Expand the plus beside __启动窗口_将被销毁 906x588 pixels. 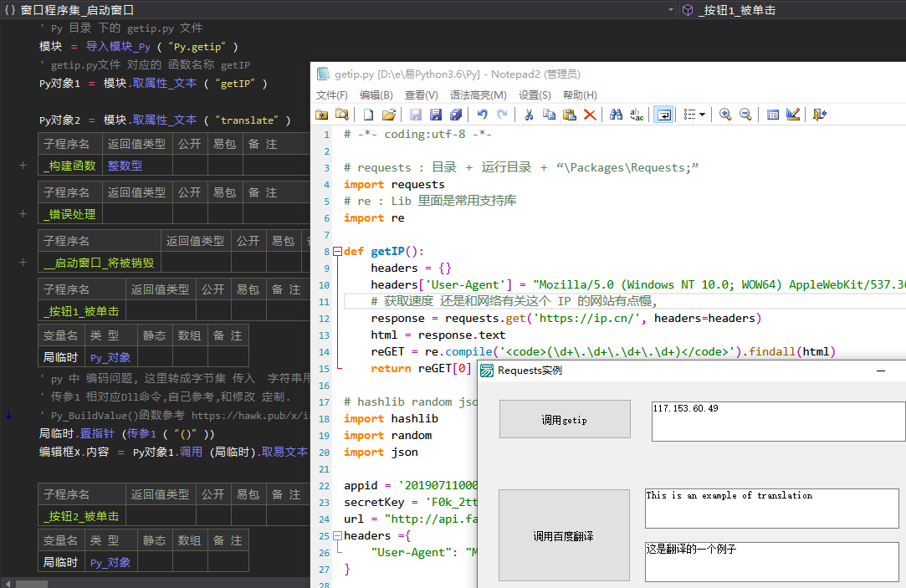point(23,263)
